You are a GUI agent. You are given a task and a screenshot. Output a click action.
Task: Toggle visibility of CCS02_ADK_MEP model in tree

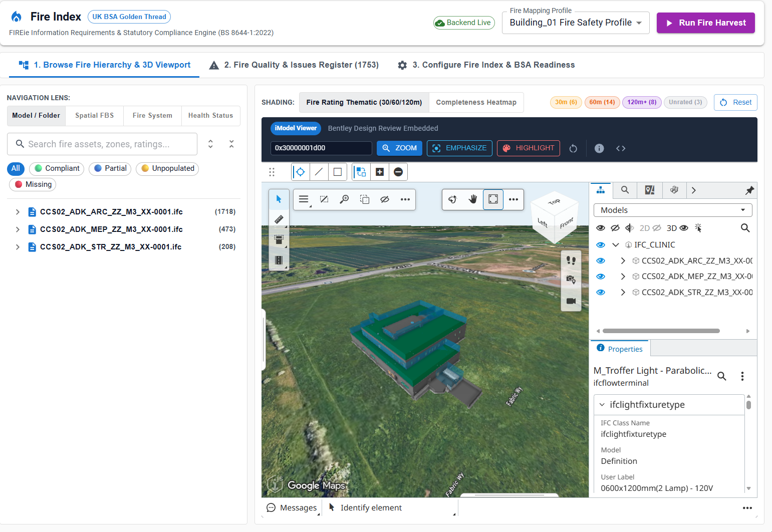coord(601,277)
